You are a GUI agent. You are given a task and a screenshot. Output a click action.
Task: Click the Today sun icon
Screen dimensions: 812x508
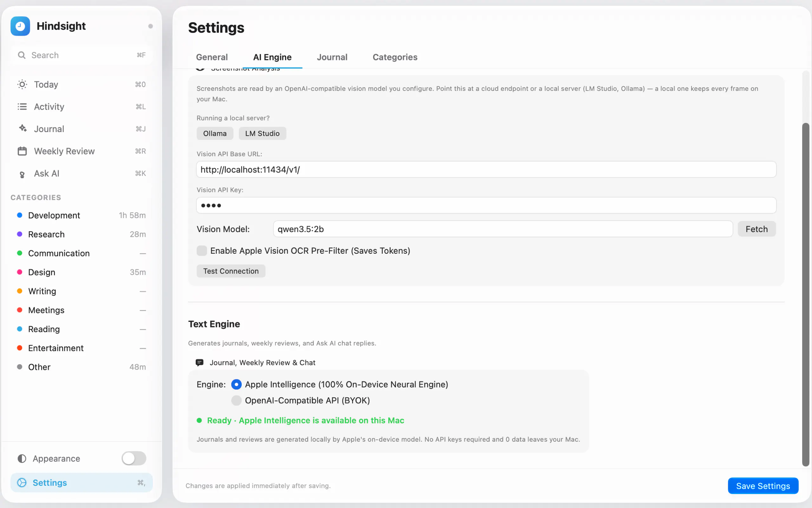tap(22, 84)
